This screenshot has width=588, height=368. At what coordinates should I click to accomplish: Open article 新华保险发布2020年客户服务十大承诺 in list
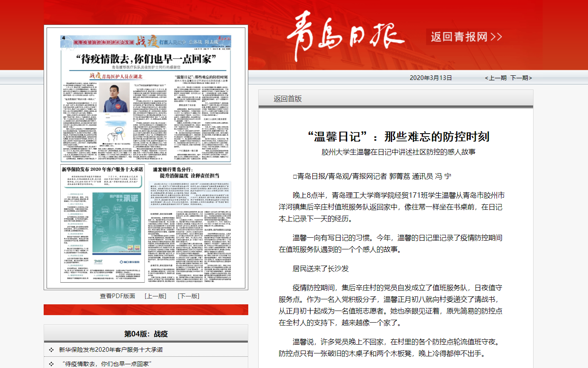pyautogui.click(x=111, y=350)
